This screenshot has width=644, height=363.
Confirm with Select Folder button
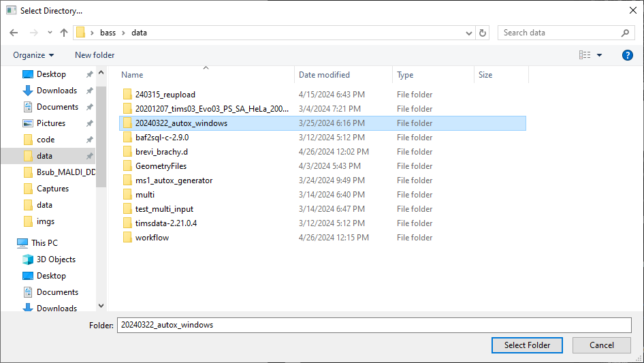(x=527, y=345)
